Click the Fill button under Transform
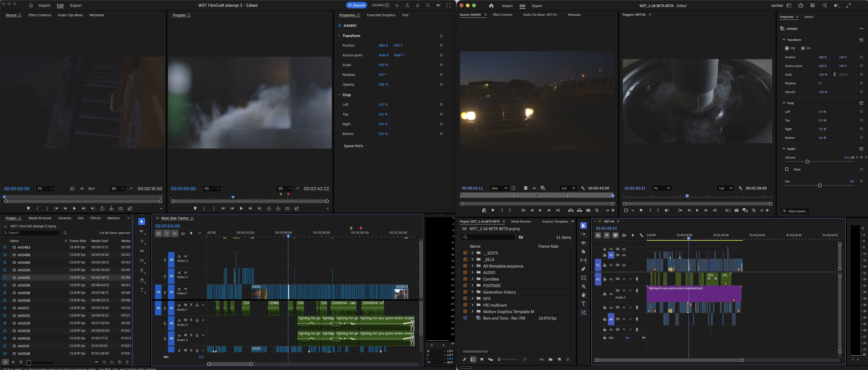The height and width of the screenshot is (370, 868). (790, 48)
